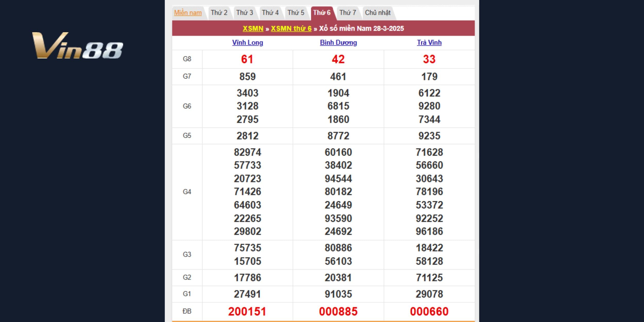
Task: Click G8 result 61 for Vĩnh Long
Action: pyautogui.click(x=247, y=59)
